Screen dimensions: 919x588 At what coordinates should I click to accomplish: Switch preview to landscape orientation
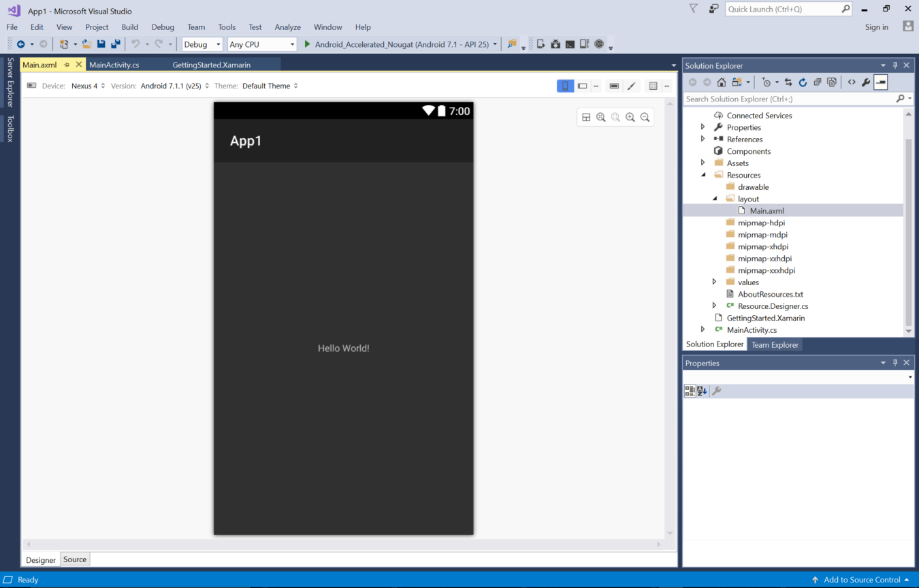coord(582,86)
